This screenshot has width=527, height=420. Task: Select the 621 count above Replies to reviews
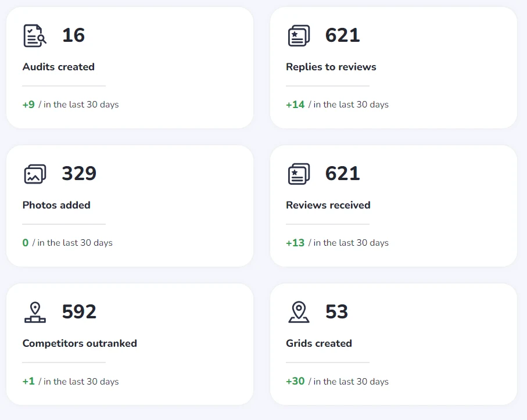click(342, 35)
